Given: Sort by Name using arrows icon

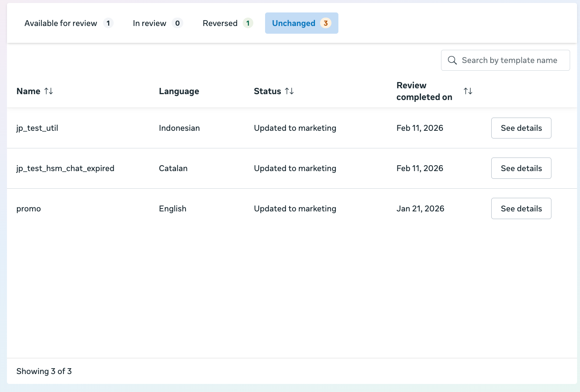Looking at the screenshot, I should coord(49,91).
